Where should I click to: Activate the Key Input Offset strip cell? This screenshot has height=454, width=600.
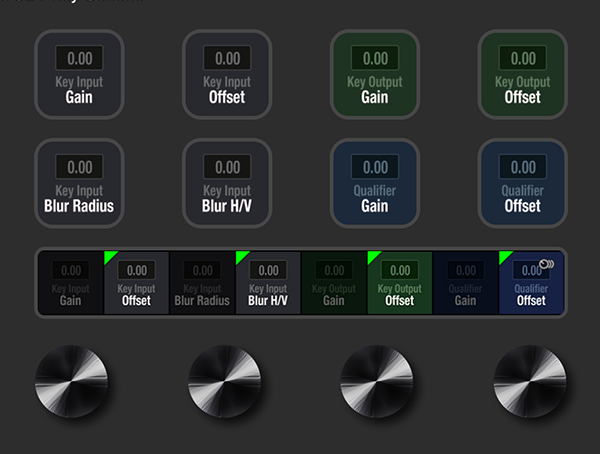click(x=137, y=283)
